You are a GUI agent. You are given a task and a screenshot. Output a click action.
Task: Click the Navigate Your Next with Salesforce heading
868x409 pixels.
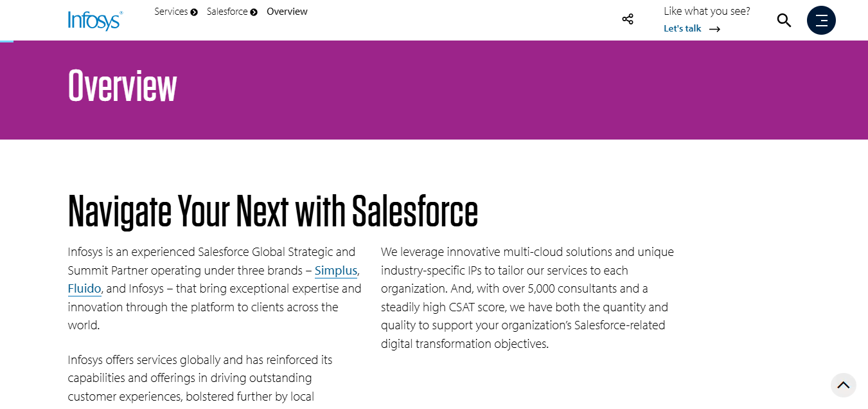[x=272, y=209]
